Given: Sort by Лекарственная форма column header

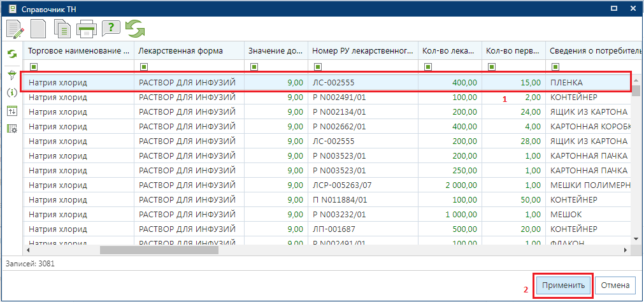Looking at the screenshot, I should tap(189, 51).
